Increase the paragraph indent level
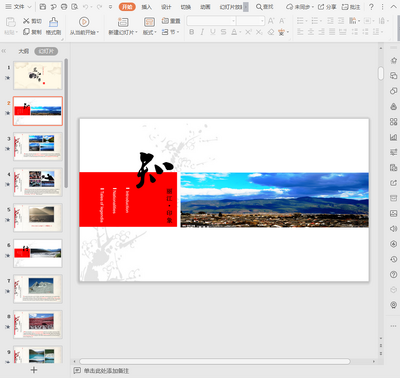This screenshot has width=400, height=378. tap(341, 21)
